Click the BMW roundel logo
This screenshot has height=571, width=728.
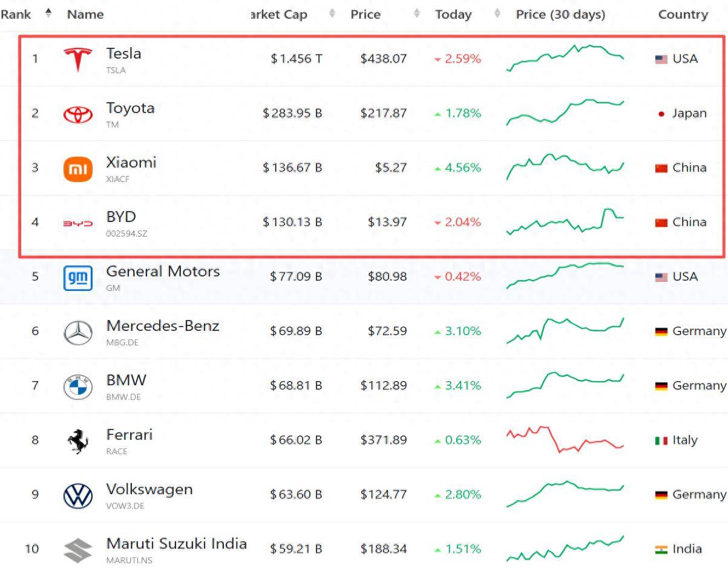tap(78, 387)
